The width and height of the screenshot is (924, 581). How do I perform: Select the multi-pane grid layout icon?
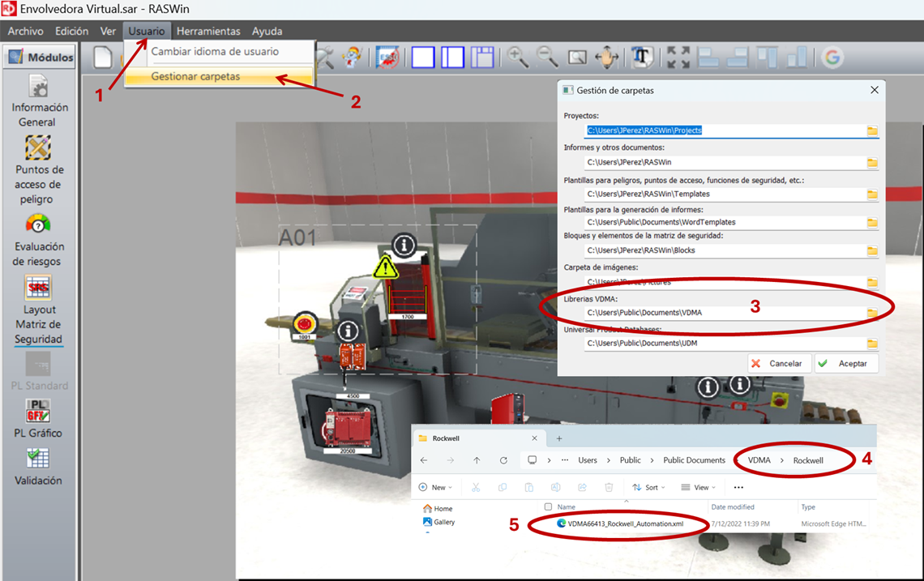click(482, 58)
